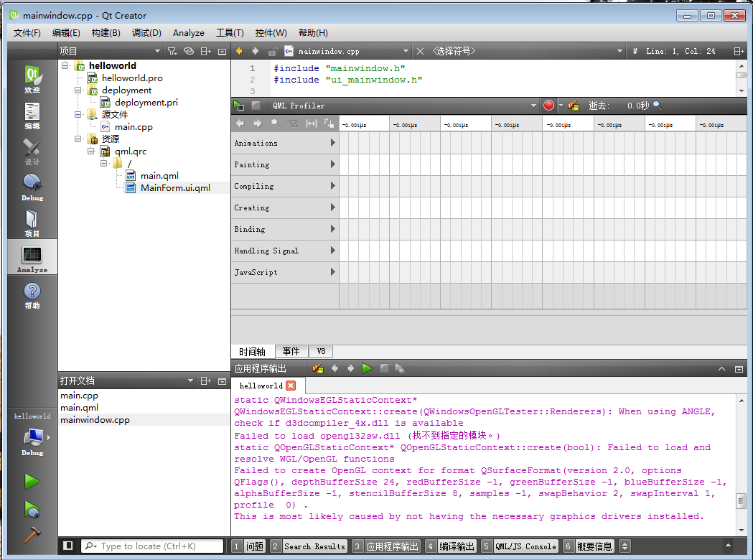
Task: Click the red record button in QML Profiler toolbar
Action: pos(548,105)
